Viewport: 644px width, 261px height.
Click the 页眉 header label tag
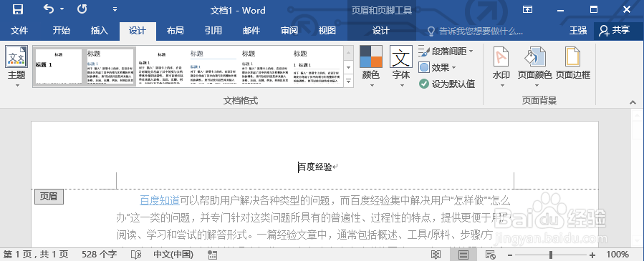pos(49,197)
